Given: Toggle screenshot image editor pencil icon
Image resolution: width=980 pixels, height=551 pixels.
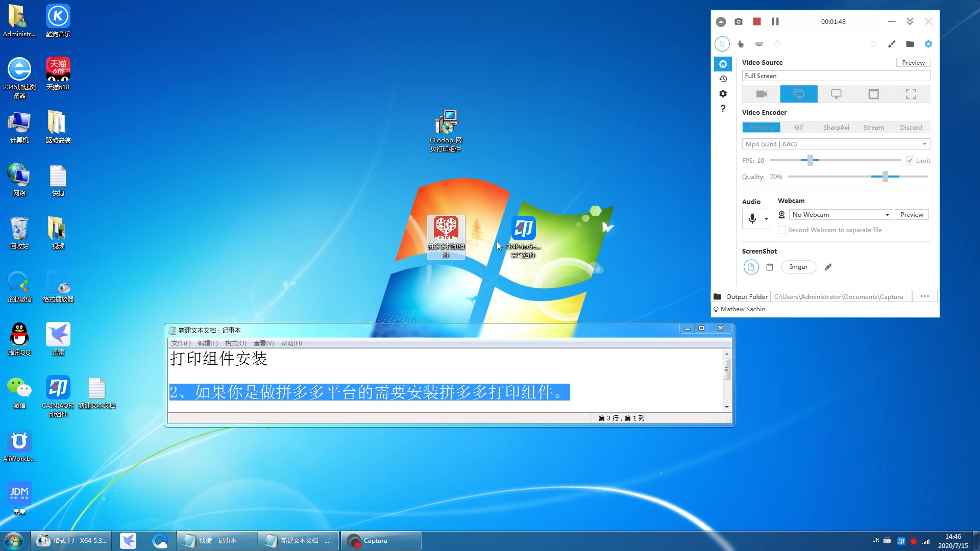Looking at the screenshot, I should point(828,267).
